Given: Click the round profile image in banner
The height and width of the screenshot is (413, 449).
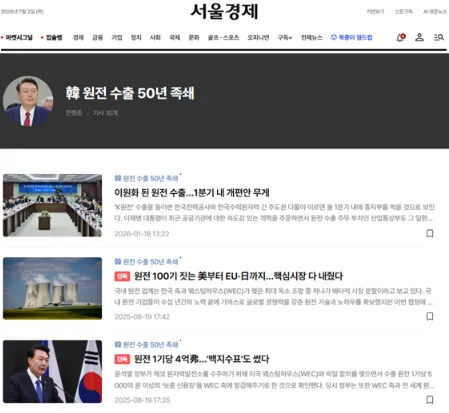Looking at the screenshot, I should (x=28, y=101).
